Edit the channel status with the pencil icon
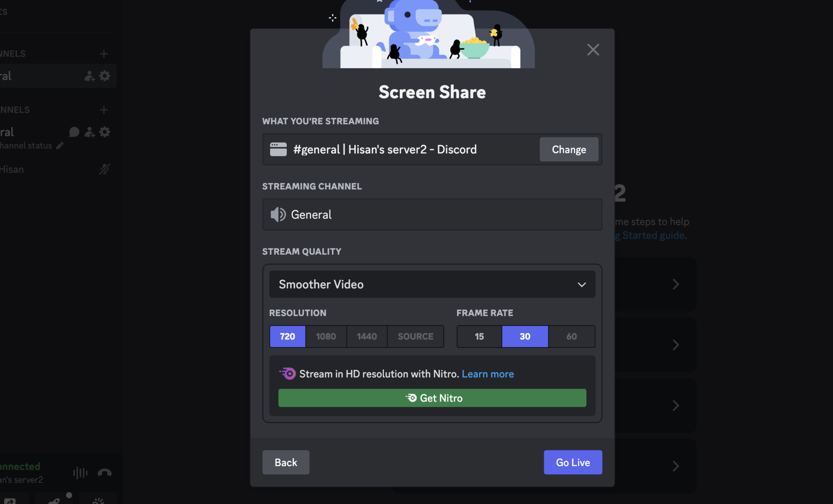Viewport: 833px width, 504px height. (60, 146)
